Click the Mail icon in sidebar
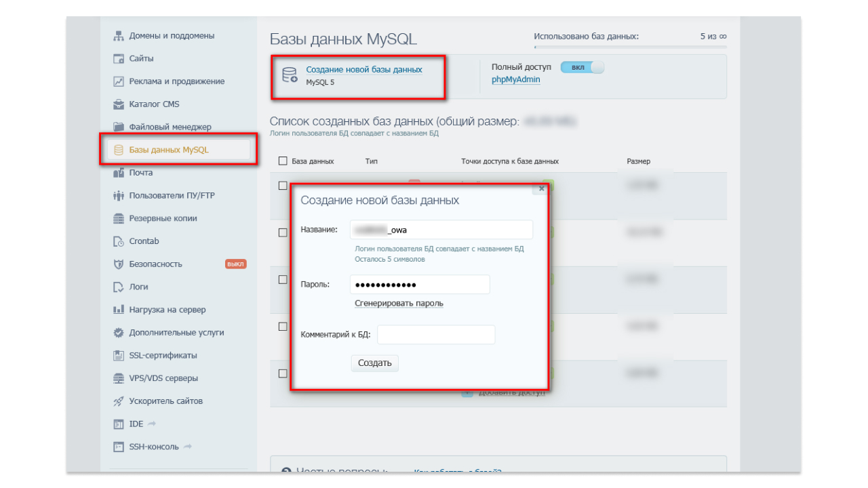868x488 pixels. tap(118, 173)
